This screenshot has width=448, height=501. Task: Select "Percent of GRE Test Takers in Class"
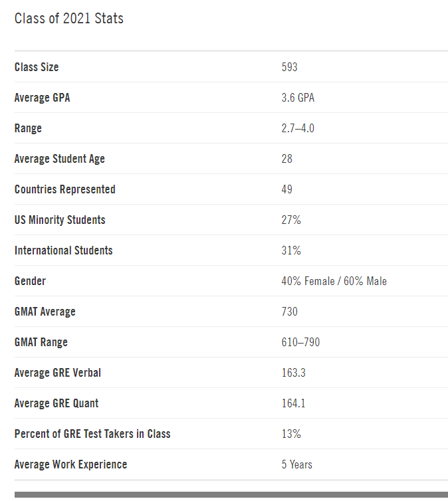(92, 434)
